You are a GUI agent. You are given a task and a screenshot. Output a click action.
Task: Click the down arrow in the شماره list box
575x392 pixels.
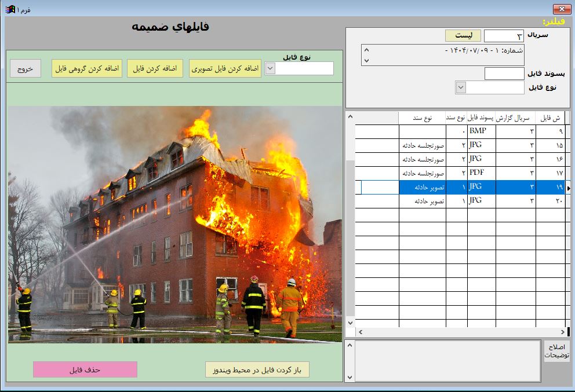click(x=366, y=60)
